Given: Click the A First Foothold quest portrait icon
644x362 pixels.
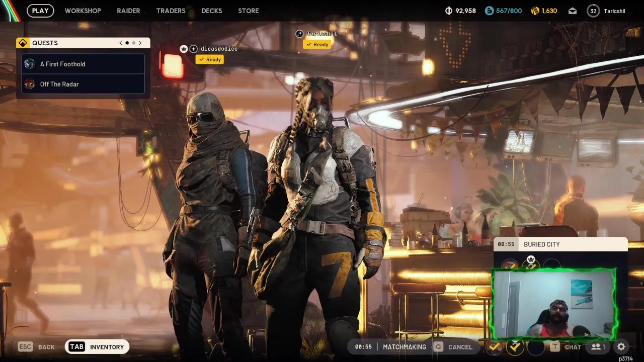Looking at the screenshot, I should 30,64.
